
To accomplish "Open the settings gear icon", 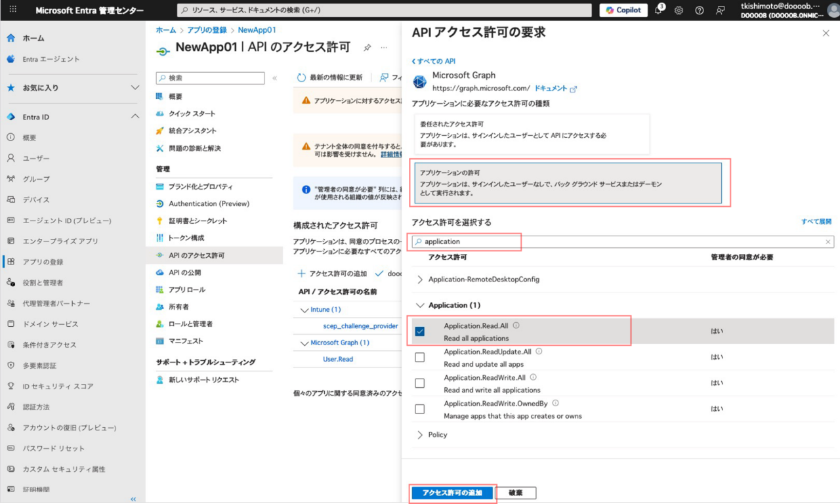I will [679, 10].
